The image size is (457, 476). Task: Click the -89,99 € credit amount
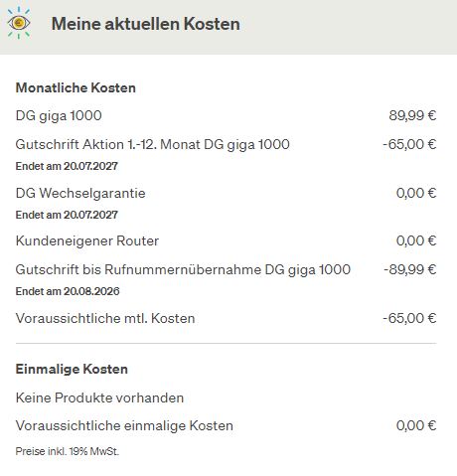[x=410, y=269]
